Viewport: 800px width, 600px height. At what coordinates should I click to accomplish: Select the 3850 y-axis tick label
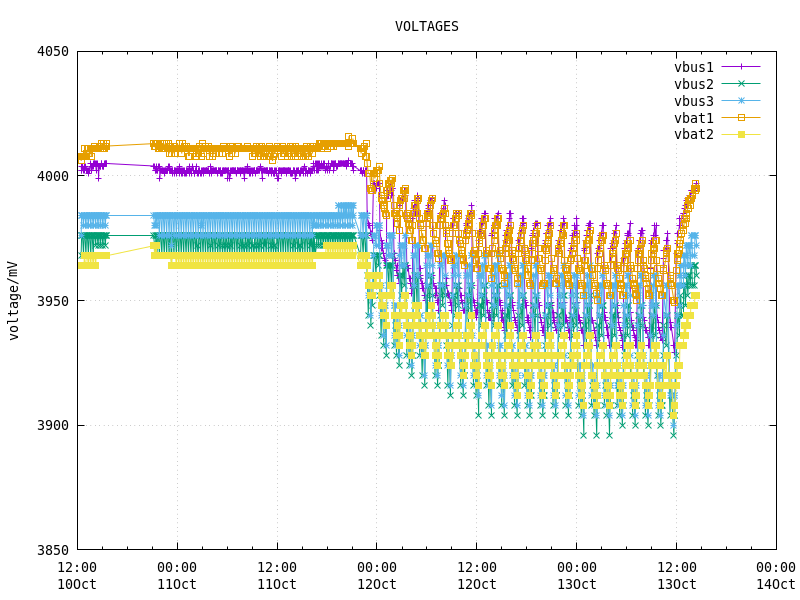[x=53, y=550]
